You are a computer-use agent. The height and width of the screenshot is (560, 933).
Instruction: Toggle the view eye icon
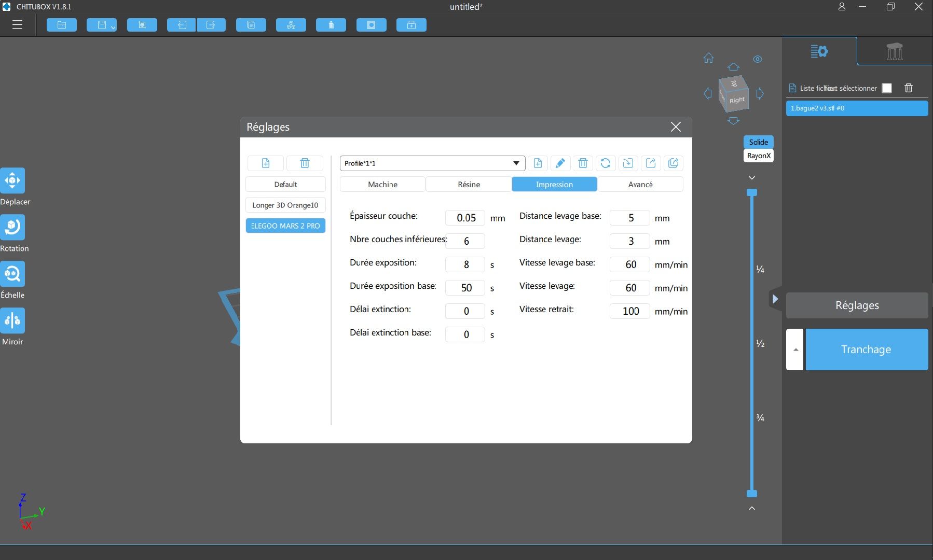pyautogui.click(x=758, y=59)
